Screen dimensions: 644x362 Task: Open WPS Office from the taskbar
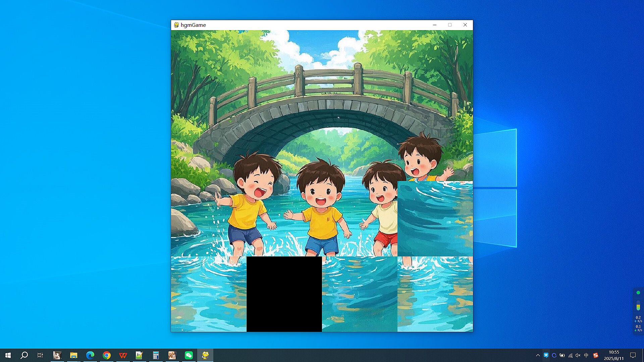coord(123,355)
